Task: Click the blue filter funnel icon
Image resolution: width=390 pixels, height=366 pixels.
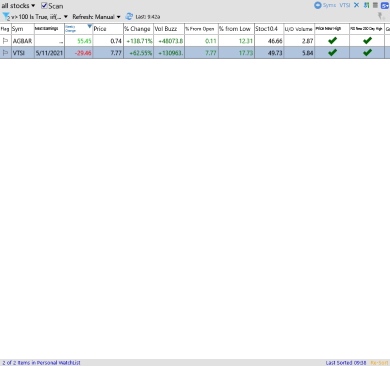Action: coord(6,16)
